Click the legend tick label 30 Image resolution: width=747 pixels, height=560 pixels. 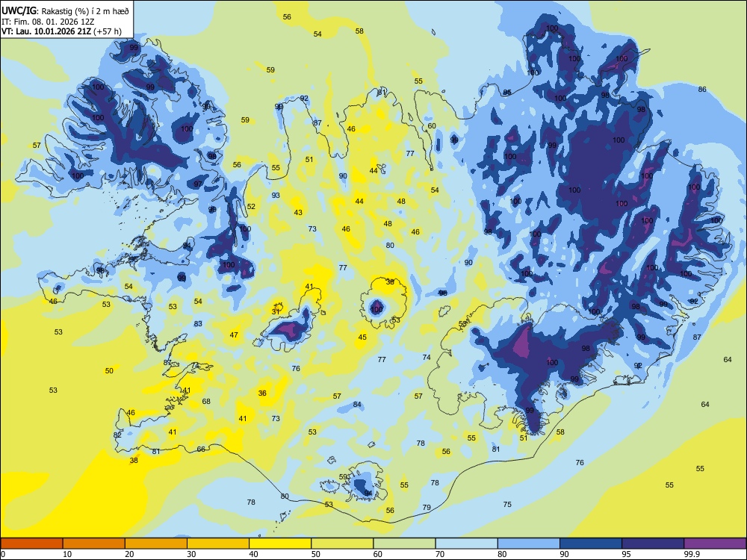tap(191, 554)
